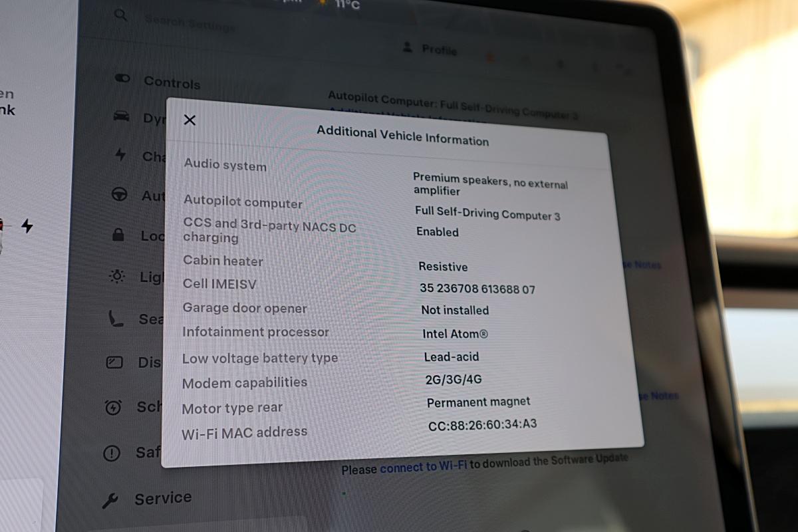
Task: Close the Additional Vehicle Information dialog
Action: point(190,120)
